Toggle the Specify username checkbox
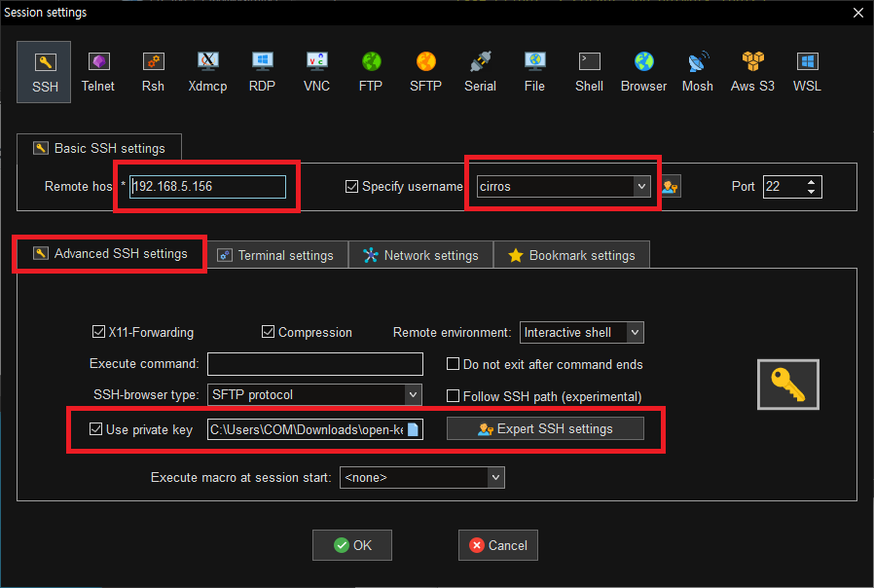This screenshot has width=874, height=588. click(x=351, y=186)
